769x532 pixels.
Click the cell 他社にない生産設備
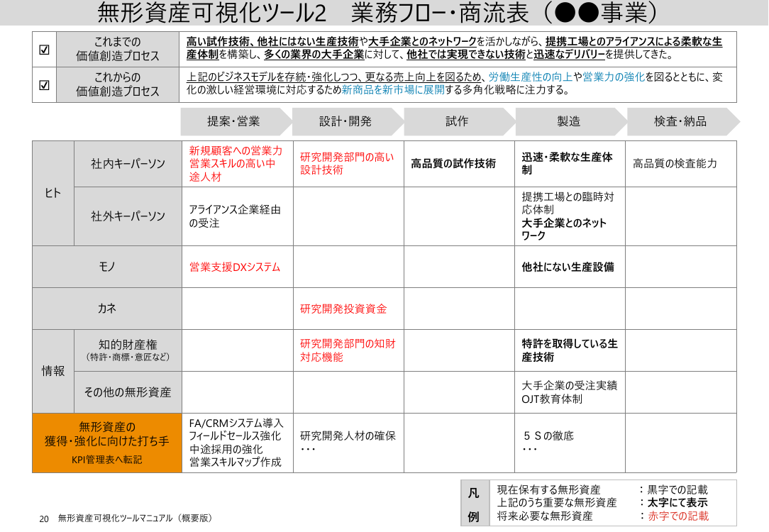(568, 267)
